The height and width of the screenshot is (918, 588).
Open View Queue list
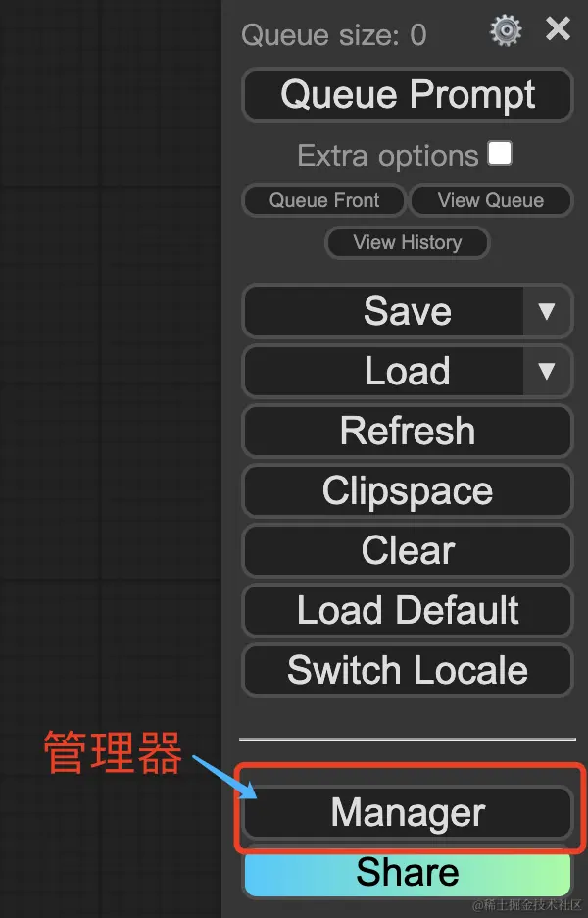[x=491, y=200]
